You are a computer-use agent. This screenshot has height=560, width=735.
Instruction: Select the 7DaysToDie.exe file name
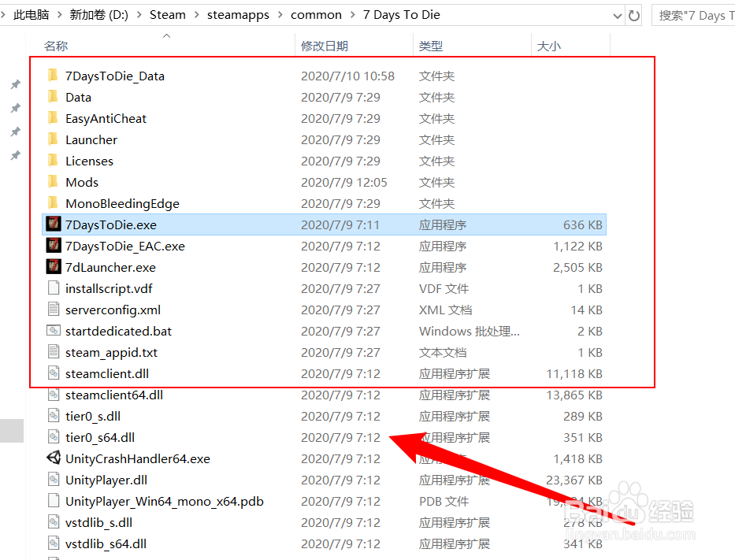(x=111, y=225)
